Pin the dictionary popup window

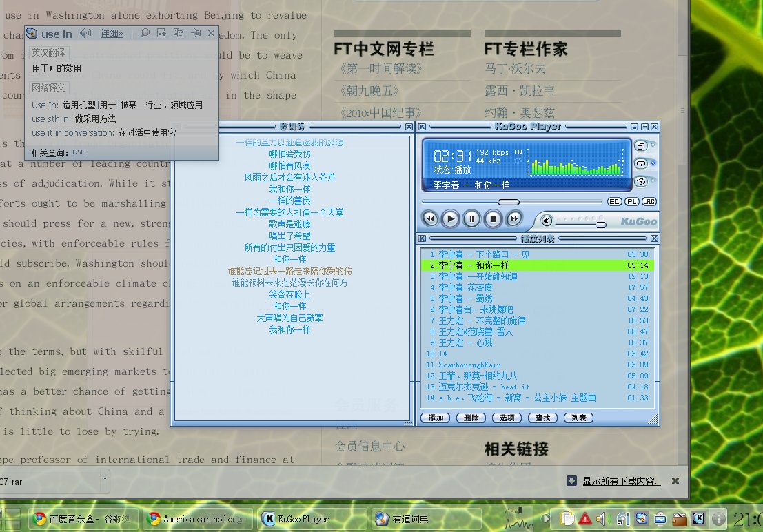(x=196, y=33)
